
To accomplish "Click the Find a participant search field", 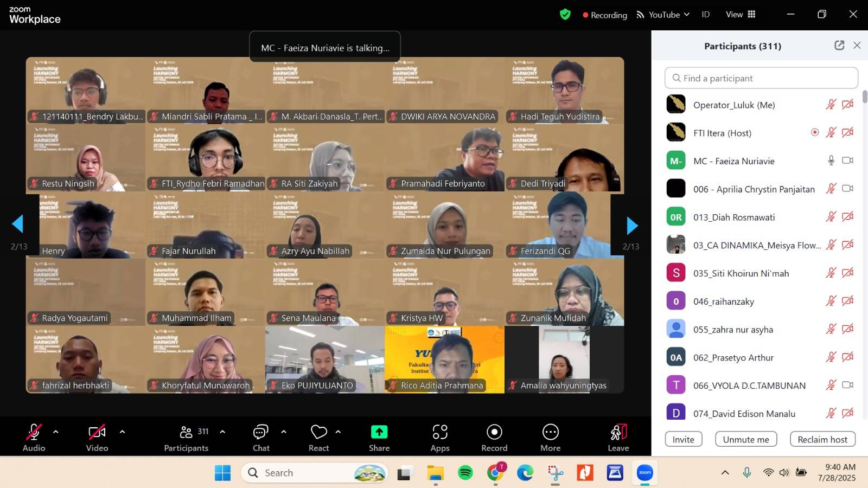I will pos(761,78).
